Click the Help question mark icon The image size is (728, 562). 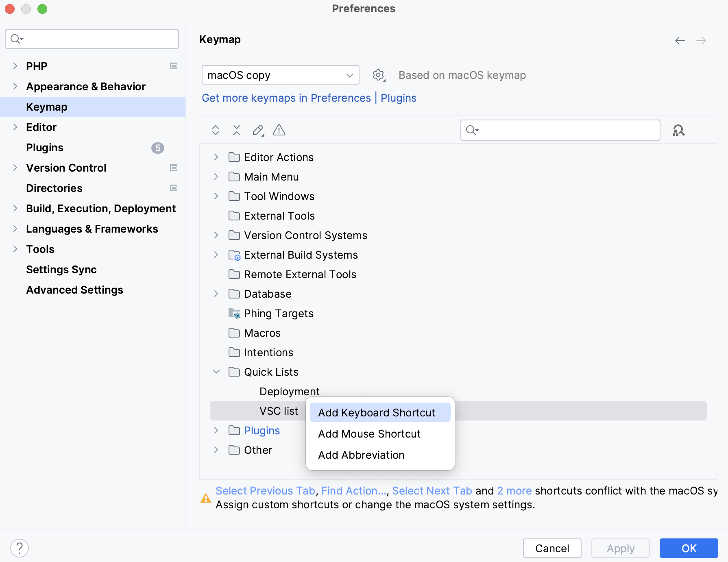tap(20, 548)
